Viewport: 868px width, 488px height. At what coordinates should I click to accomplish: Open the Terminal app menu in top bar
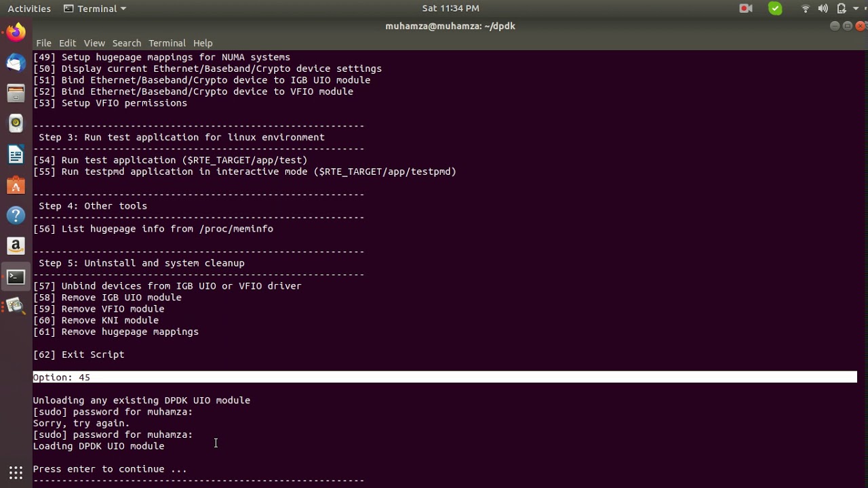pos(95,9)
